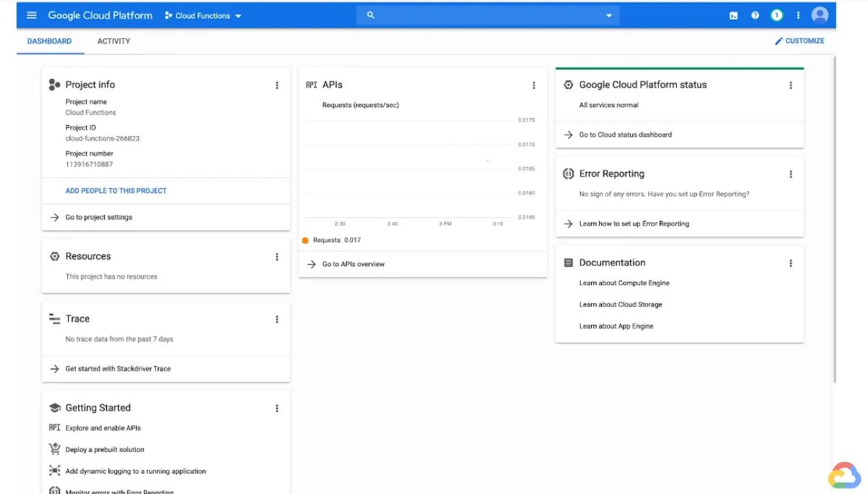The height and width of the screenshot is (494, 868).
Task: Expand the search bar dropdown arrow
Action: tap(608, 16)
